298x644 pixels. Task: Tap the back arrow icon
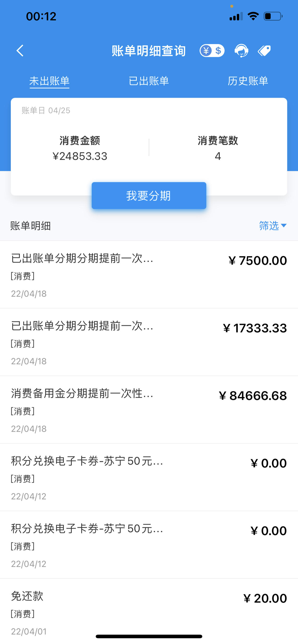pyautogui.click(x=20, y=51)
